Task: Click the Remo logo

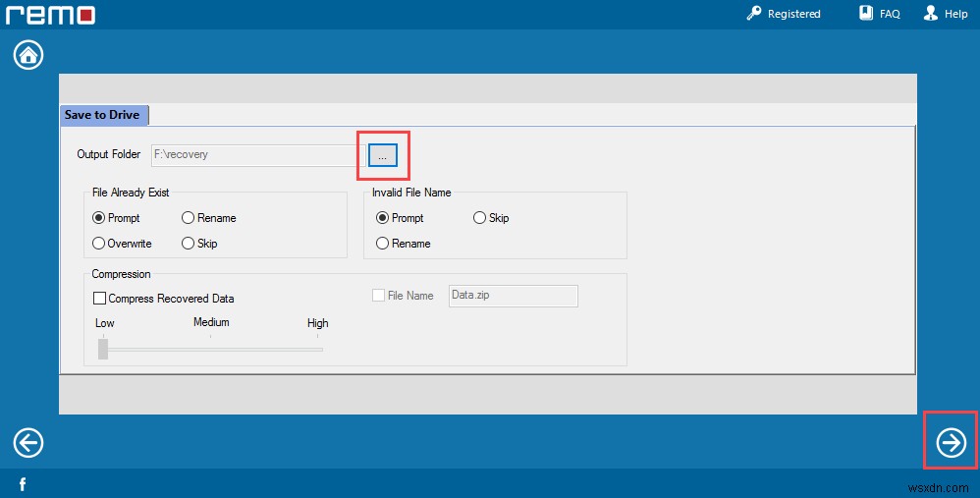Action: pyautogui.click(x=51, y=15)
